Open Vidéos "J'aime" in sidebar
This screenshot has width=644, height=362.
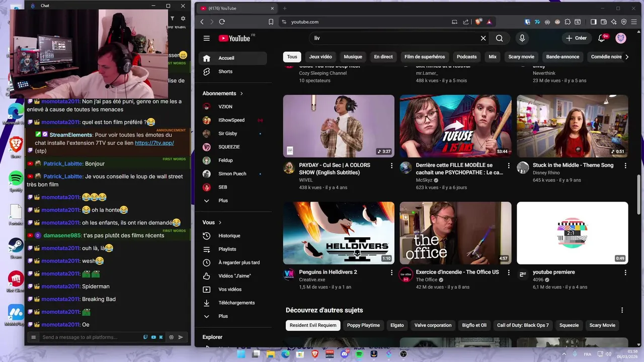232,276
